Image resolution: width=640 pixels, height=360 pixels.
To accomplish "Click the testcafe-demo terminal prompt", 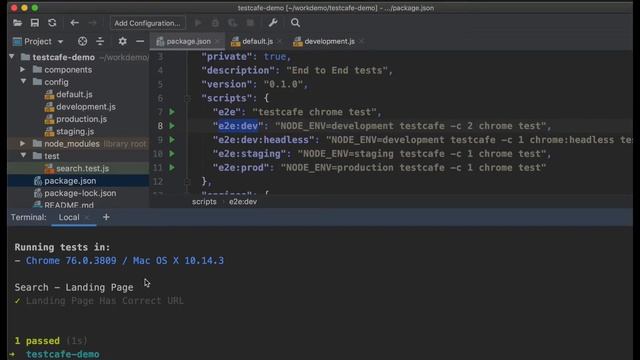I will click(x=62, y=354).
